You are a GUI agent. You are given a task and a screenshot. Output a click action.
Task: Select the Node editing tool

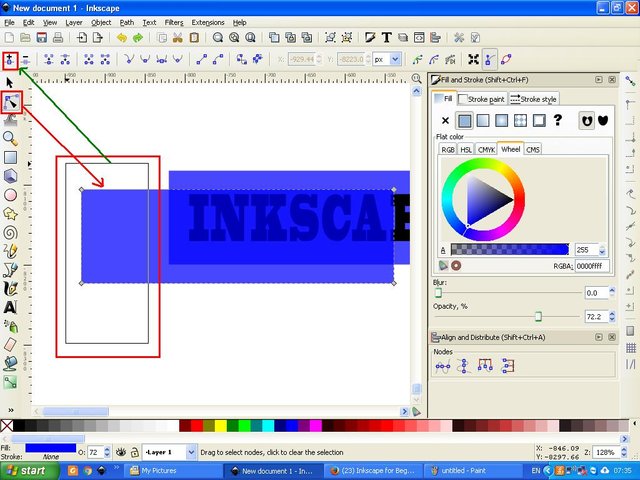click(11, 102)
